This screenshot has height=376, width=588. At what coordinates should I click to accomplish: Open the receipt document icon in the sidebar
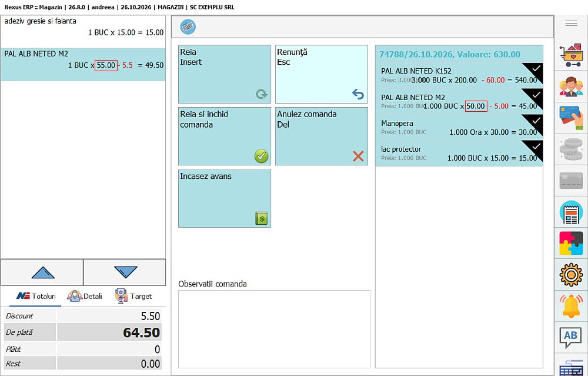571,212
